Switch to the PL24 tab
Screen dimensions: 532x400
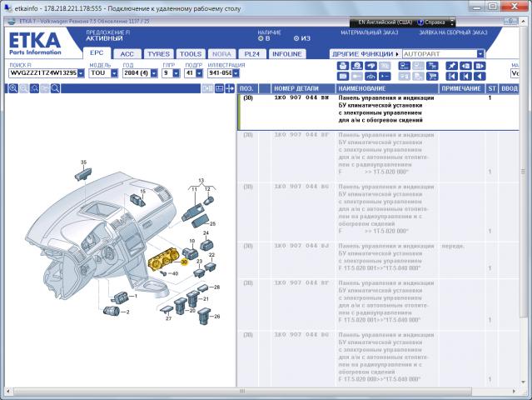pos(251,54)
